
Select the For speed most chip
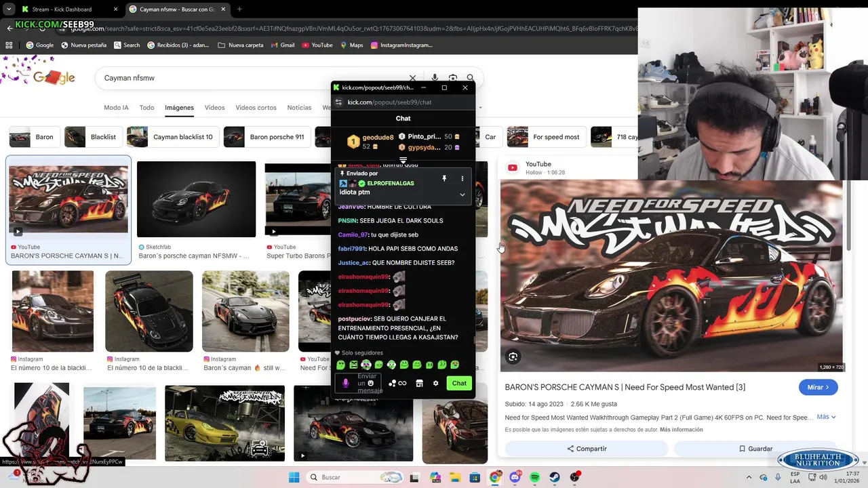click(546, 137)
